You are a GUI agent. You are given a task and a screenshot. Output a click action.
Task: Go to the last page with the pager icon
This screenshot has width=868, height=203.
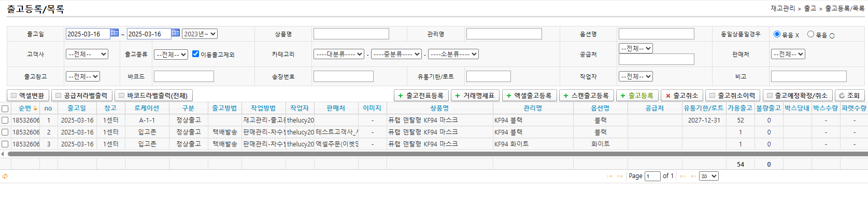click(693, 177)
